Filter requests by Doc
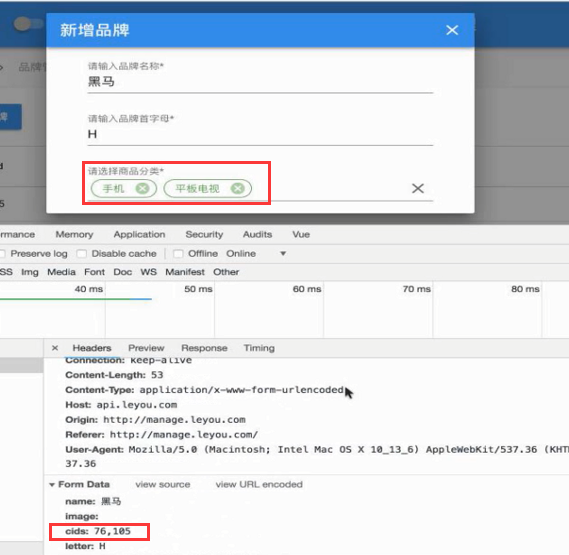The image size is (569, 555). (x=123, y=272)
